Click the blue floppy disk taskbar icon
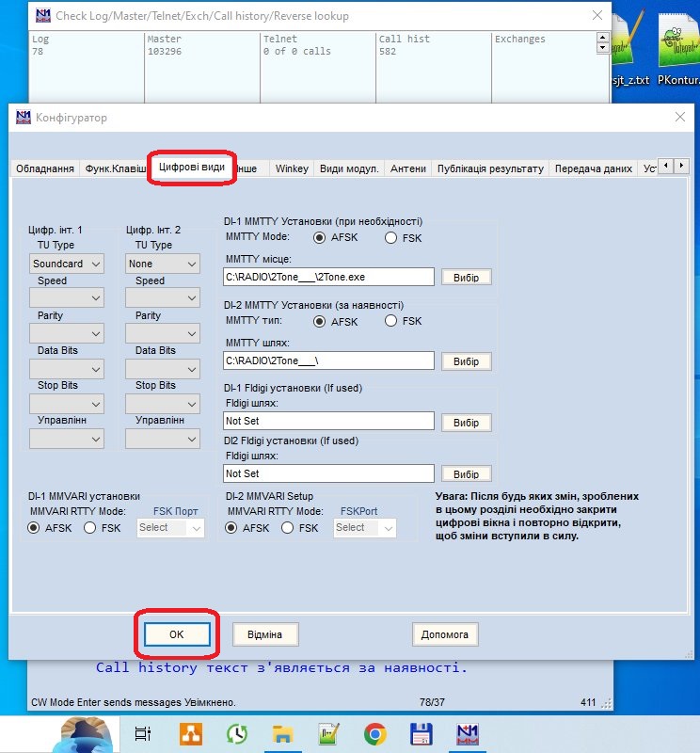Image resolution: width=700 pixels, height=753 pixels. (x=421, y=734)
